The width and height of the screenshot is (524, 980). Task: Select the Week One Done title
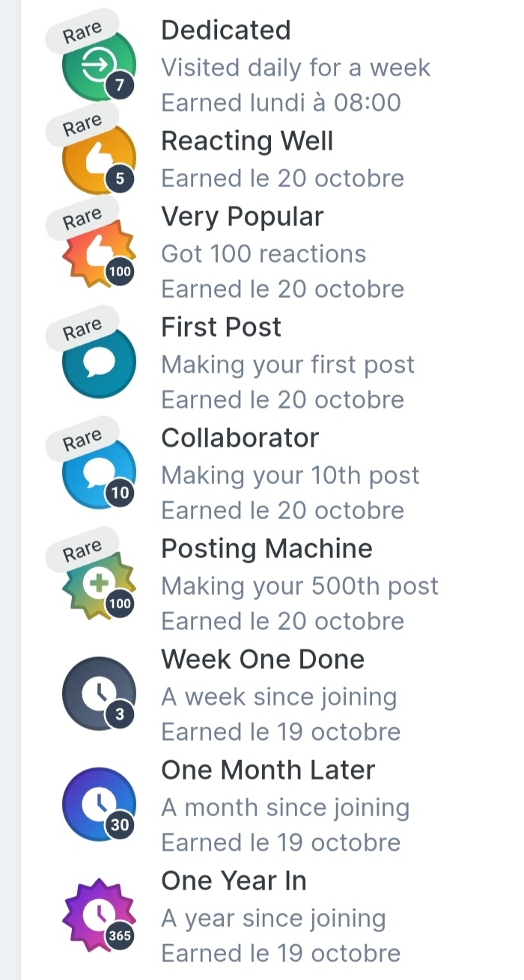click(263, 659)
